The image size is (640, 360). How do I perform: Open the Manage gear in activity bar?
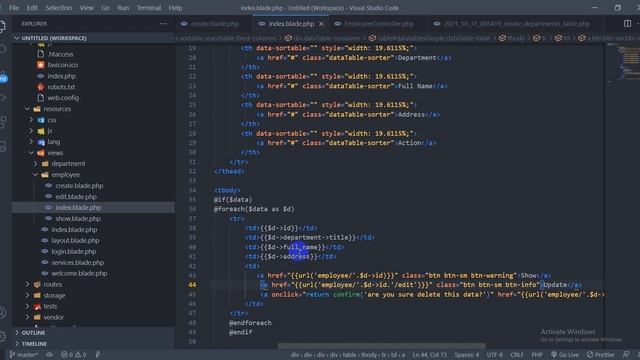coord(2,336)
